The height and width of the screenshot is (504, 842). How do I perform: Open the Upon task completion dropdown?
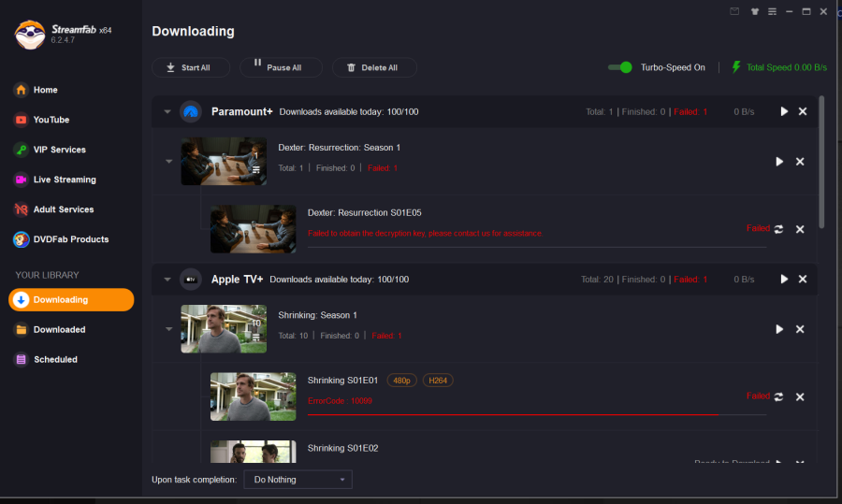(x=298, y=480)
